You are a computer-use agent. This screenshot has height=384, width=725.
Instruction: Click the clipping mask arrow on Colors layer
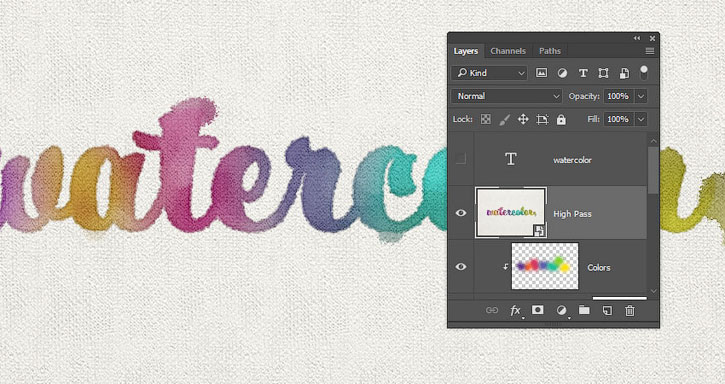click(505, 266)
